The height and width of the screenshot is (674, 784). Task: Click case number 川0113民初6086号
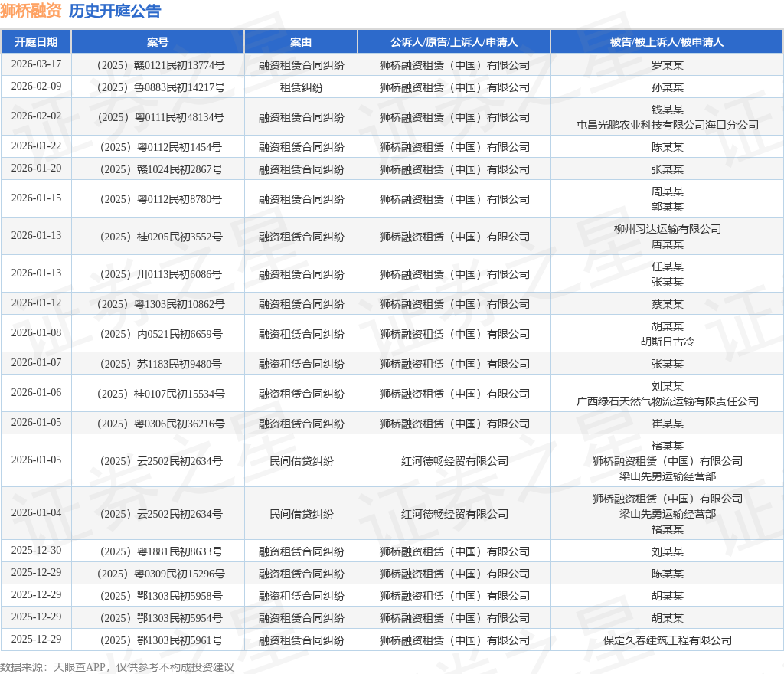pyautogui.click(x=161, y=274)
